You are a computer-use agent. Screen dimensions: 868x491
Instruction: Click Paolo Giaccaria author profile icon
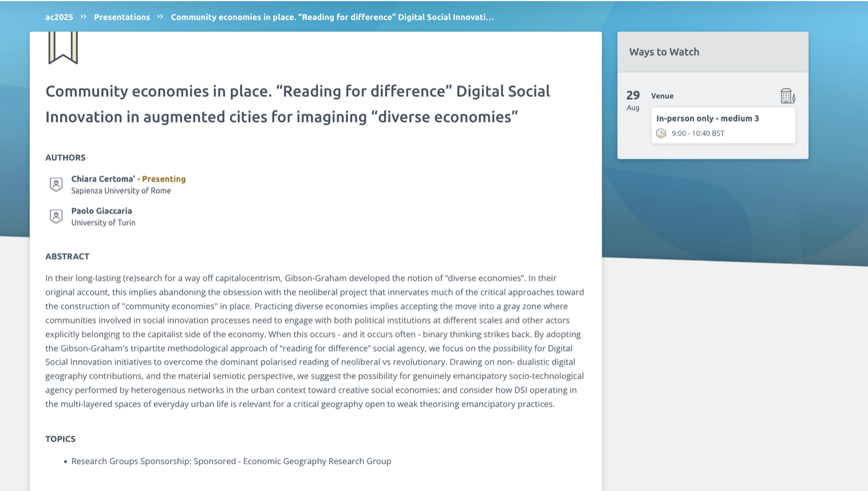[56, 216]
